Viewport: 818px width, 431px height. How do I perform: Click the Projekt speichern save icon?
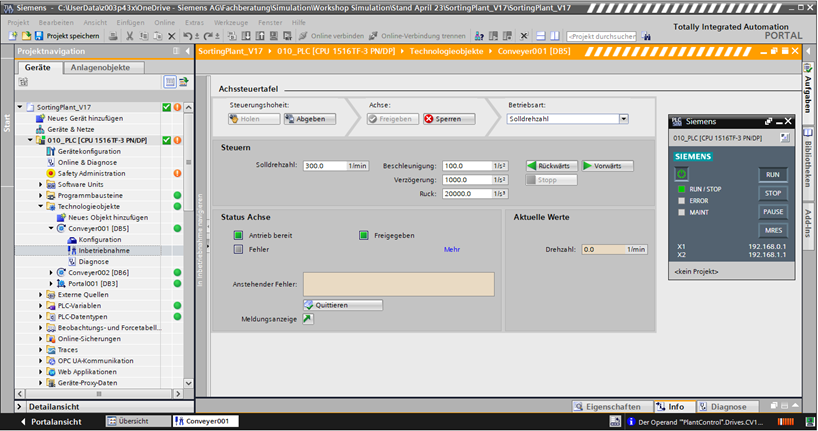point(39,36)
